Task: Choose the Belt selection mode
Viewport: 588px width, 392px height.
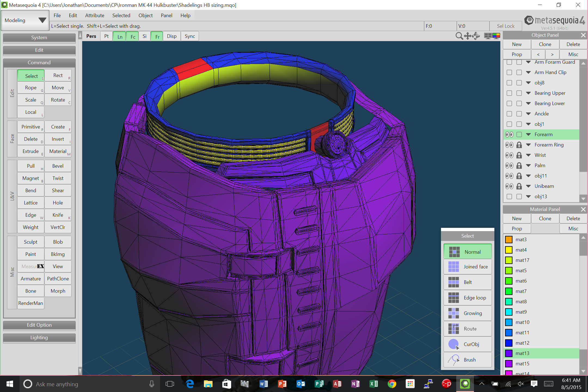Action: 467,282
